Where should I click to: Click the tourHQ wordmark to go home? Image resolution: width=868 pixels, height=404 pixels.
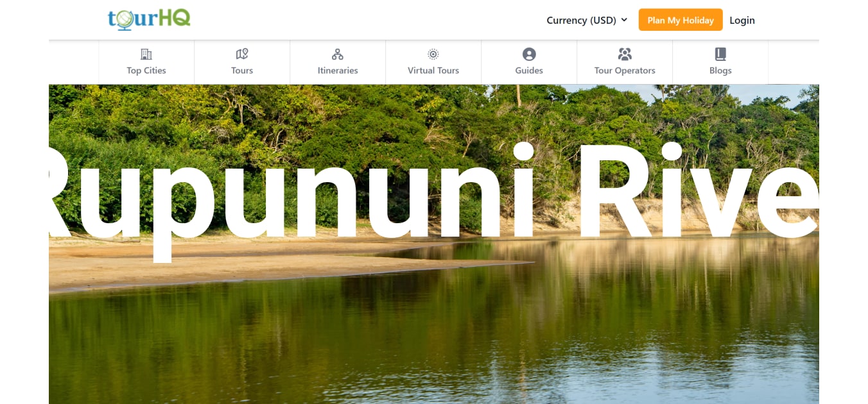tap(148, 19)
